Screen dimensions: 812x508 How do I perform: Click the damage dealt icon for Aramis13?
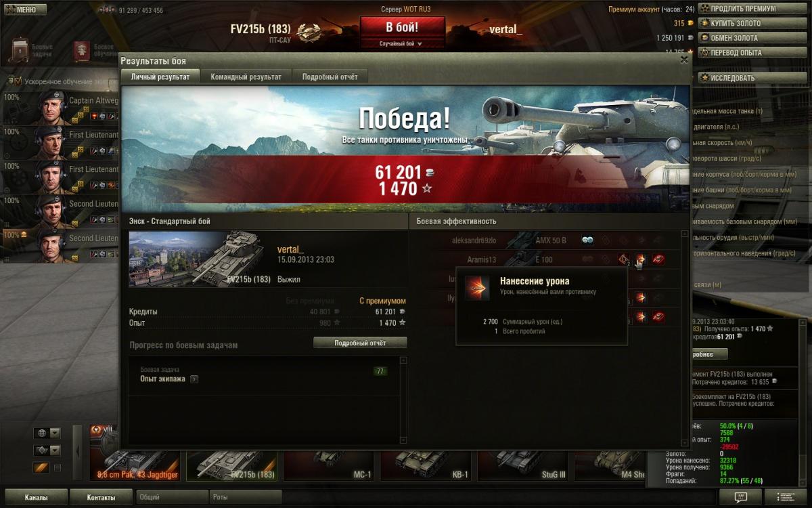pyautogui.click(x=640, y=259)
